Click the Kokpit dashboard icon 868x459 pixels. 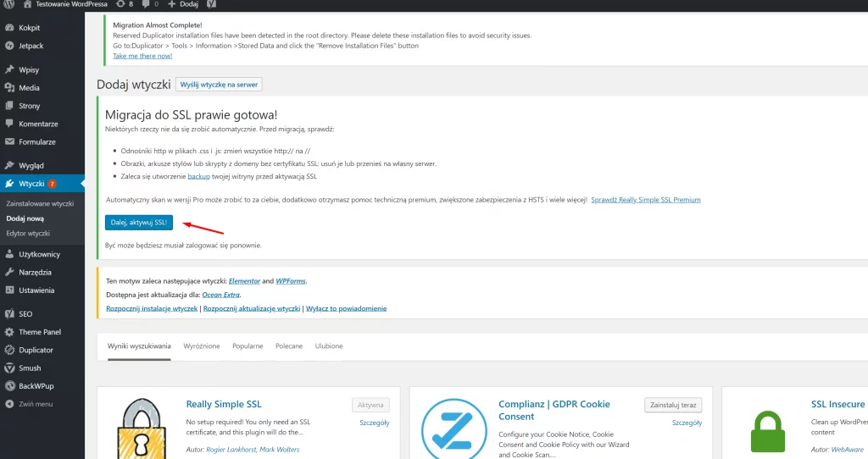9,28
